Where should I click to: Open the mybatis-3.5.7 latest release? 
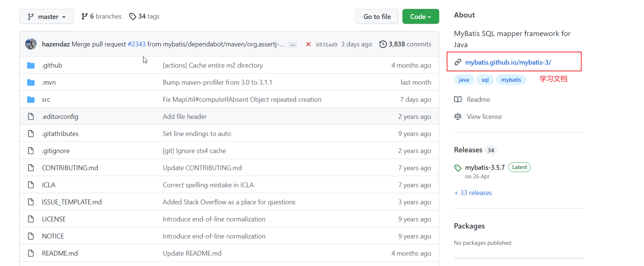coord(485,168)
